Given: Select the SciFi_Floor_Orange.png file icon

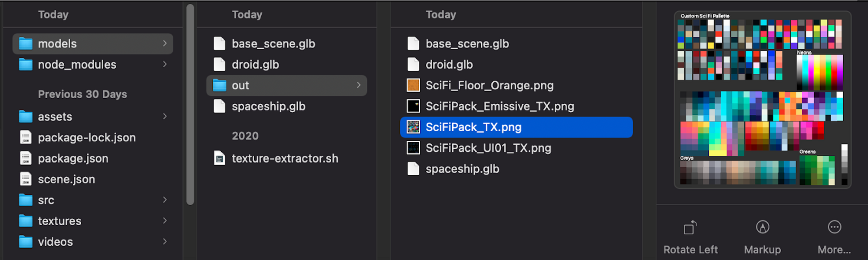Looking at the screenshot, I should (x=413, y=85).
